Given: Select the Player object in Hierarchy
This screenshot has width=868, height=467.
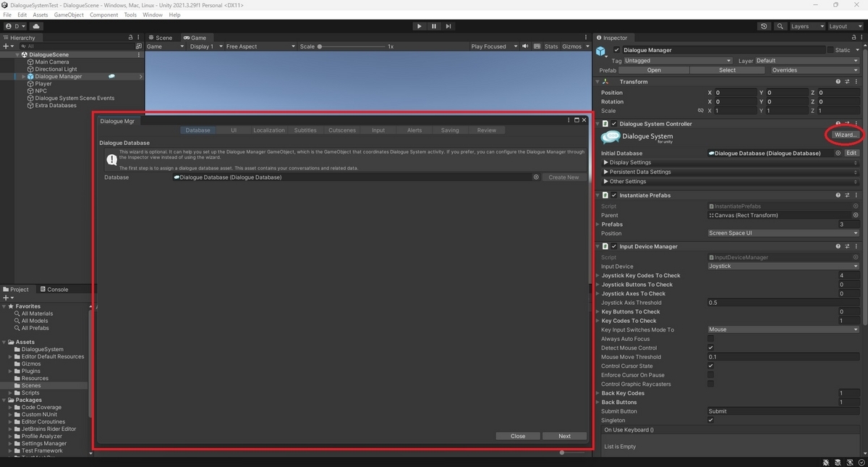Looking at the screenshot, I should 43,83.
